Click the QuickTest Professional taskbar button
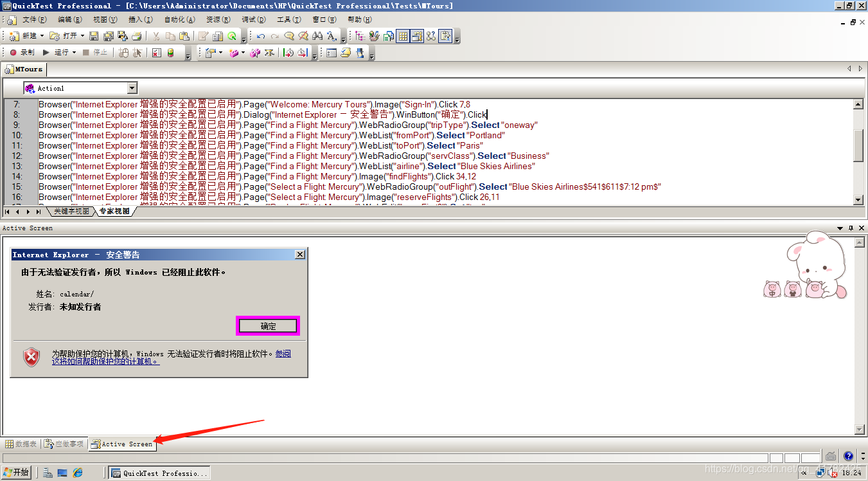This screenshot has width=868, height=481. coord(159,473)
